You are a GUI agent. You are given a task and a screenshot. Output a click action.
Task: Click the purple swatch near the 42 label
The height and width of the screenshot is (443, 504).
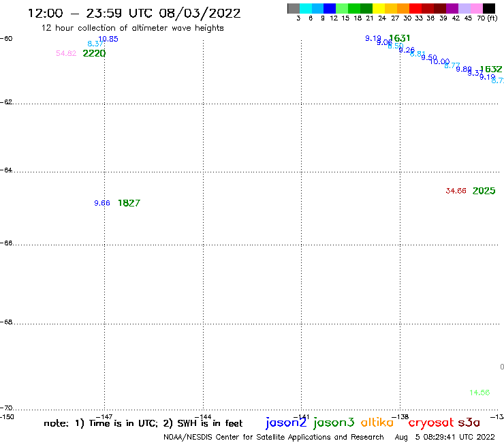coord(452,8)
